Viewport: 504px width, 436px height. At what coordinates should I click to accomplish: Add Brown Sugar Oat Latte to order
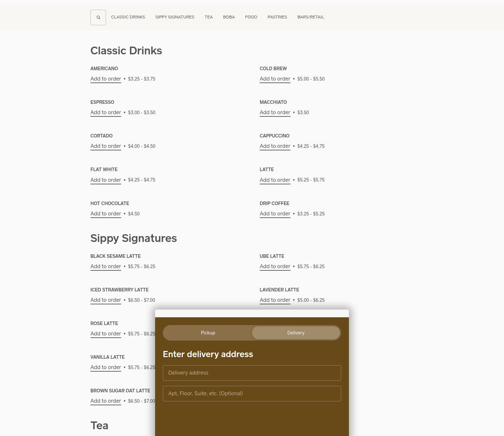coord(106,401)
